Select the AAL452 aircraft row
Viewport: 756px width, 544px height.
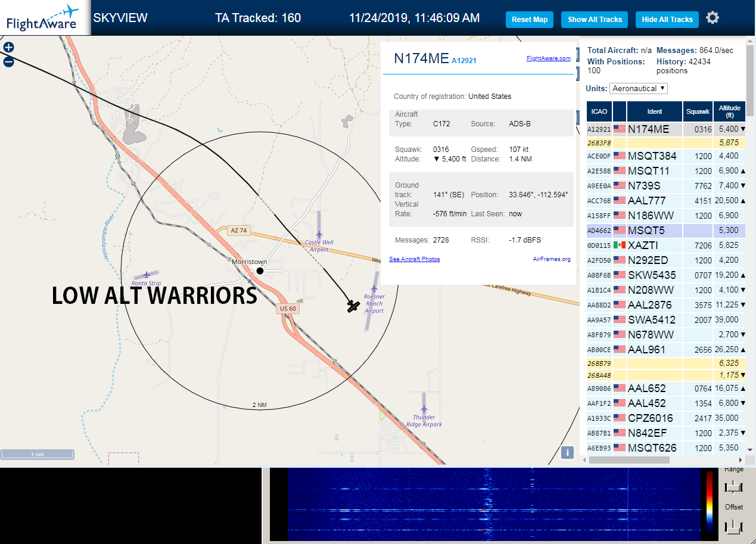[666, 403]
